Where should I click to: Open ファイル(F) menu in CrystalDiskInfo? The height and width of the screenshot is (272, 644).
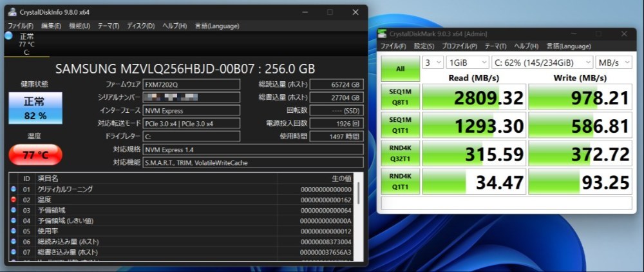pyautogui.click(x=21, y=26)
